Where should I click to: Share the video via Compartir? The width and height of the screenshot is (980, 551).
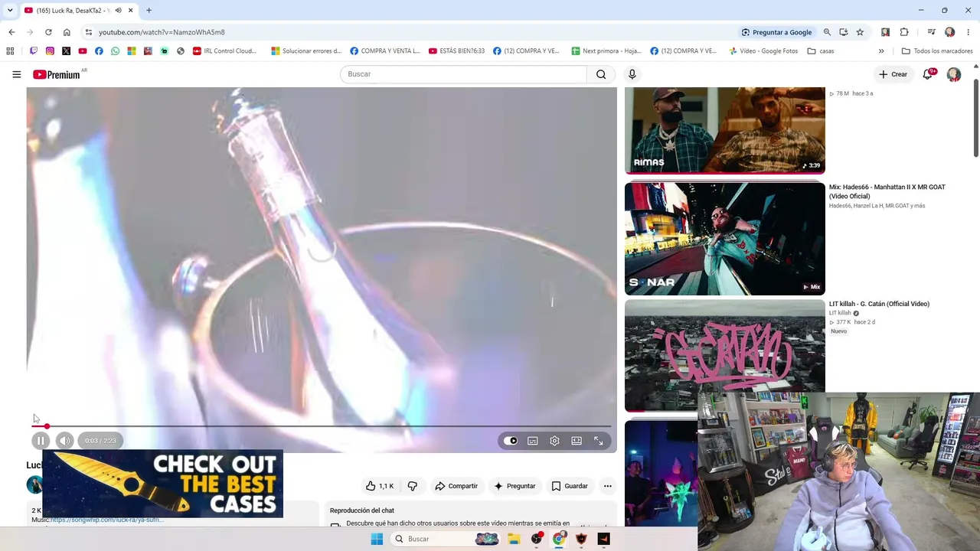point(456,486)
